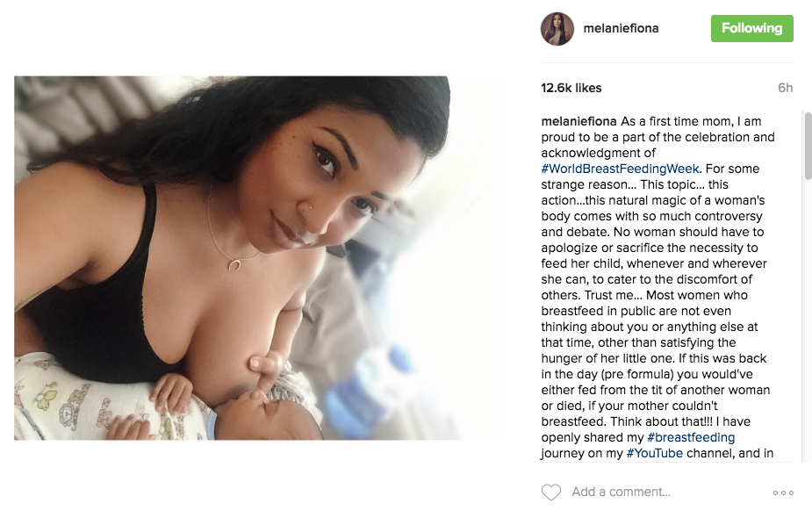The height and width of the screenshot is (518, 812).
Task: Follow the #breastfeeding hashtag link
Action: 691,437
